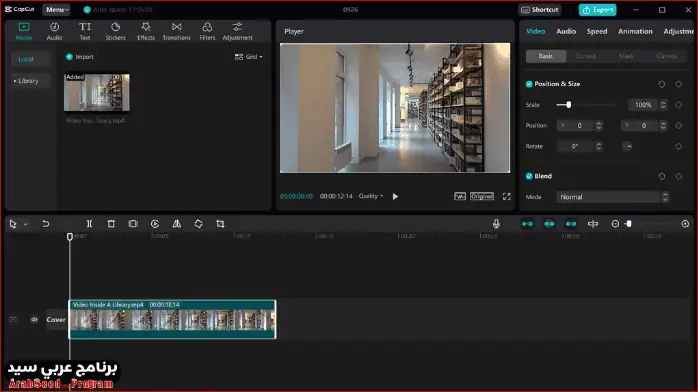The height and width of the screenshot is (392, 698).
Task: Open the Blend Mode dropdown
Action: tap(613, 197)
